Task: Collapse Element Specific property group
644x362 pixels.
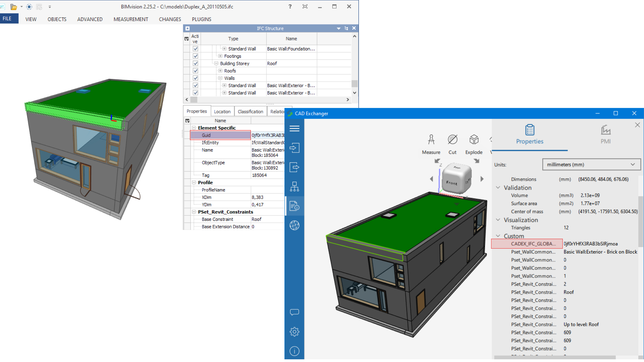Action: pyautogui.click(x=194, y=128)
